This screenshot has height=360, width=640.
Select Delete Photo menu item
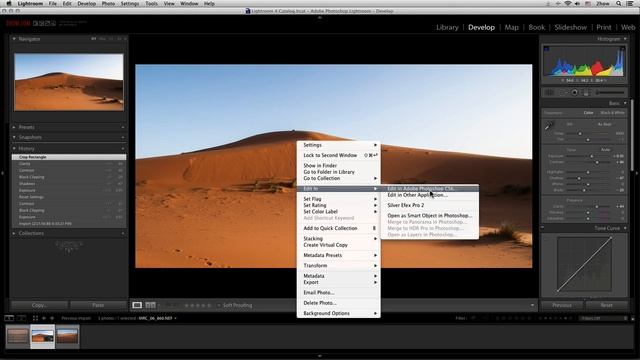[338, 303]
